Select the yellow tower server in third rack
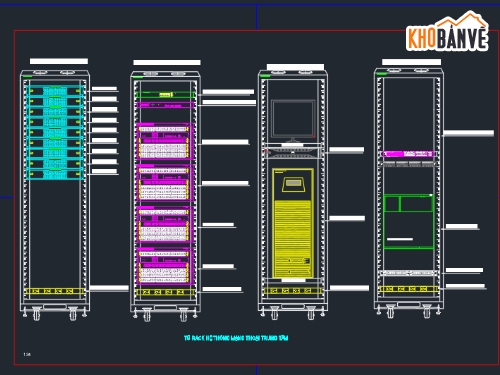 pos(293,223)
